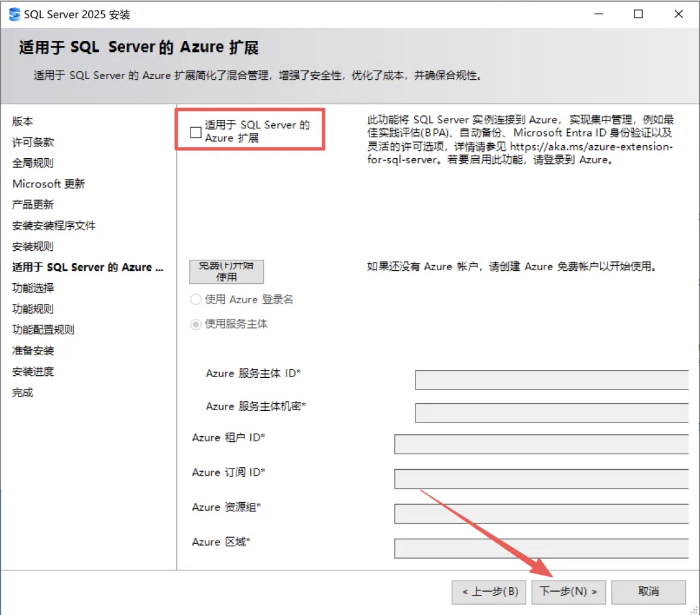700x615 pixels.
Task: Select the 'Use Azure login' radio button
Action: coord(196,299)
